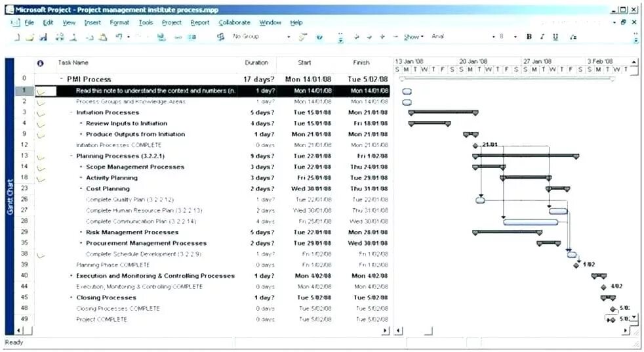Toggle Bold formatting
Image resolution: width=644 pixels, height=352 pixels.
pyautogui.click(x=529, y=37)
